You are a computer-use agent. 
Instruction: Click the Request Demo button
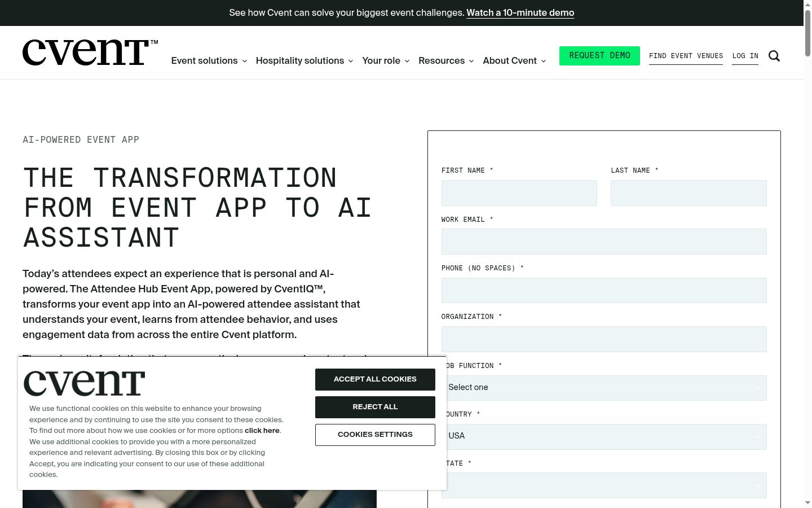coord(599,56)
